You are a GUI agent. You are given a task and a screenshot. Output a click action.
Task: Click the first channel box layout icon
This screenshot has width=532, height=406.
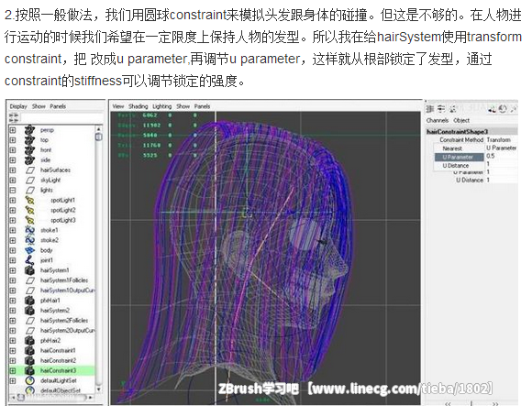[x=430, y=109]
